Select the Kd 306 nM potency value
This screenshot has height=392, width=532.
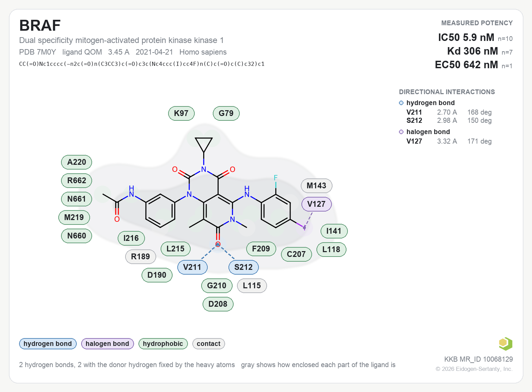tap(473, 51)
